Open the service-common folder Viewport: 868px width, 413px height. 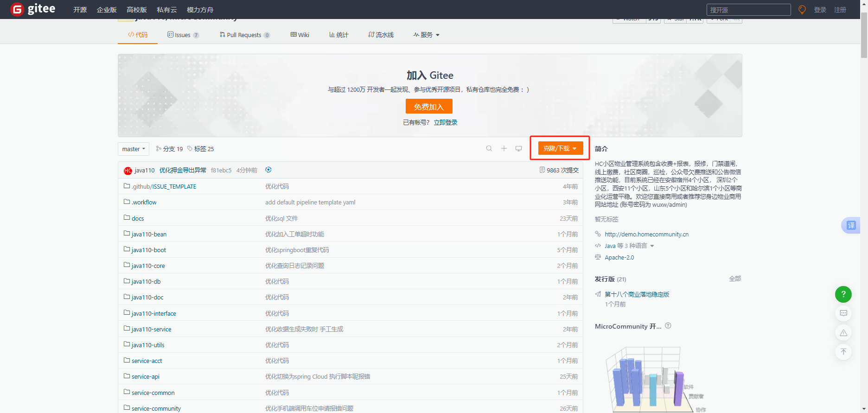pyautogui.click(x=153, y=393)
